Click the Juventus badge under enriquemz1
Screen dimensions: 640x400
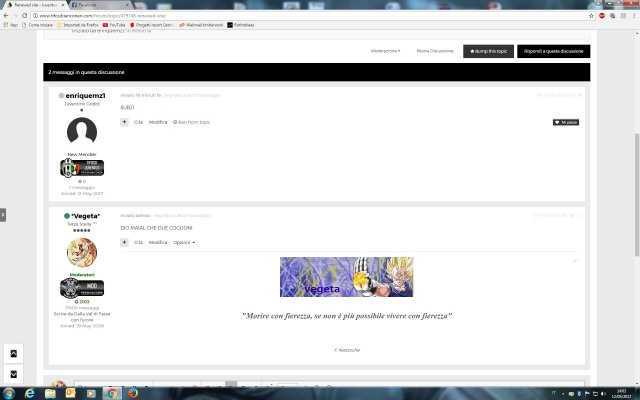(x=82, y=168)
